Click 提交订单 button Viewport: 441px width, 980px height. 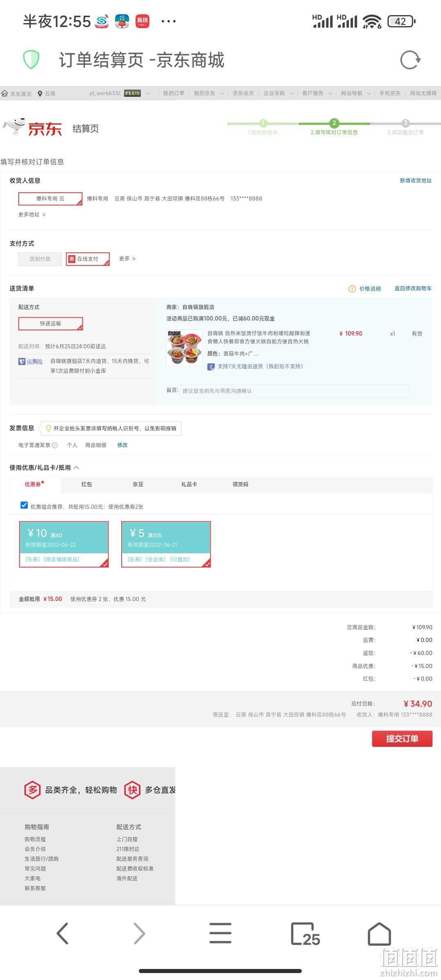pos(402,739)
